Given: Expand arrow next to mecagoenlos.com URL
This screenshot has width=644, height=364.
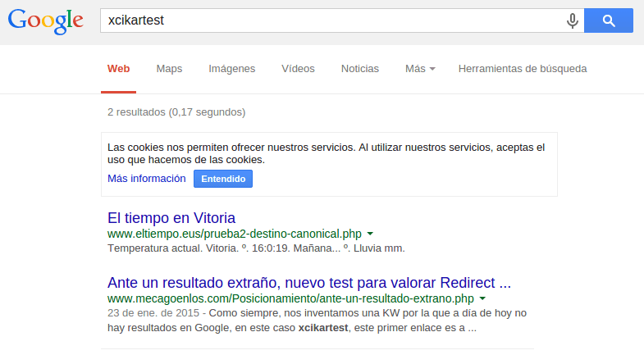Looking at the screenshot, I should point(482,298).
